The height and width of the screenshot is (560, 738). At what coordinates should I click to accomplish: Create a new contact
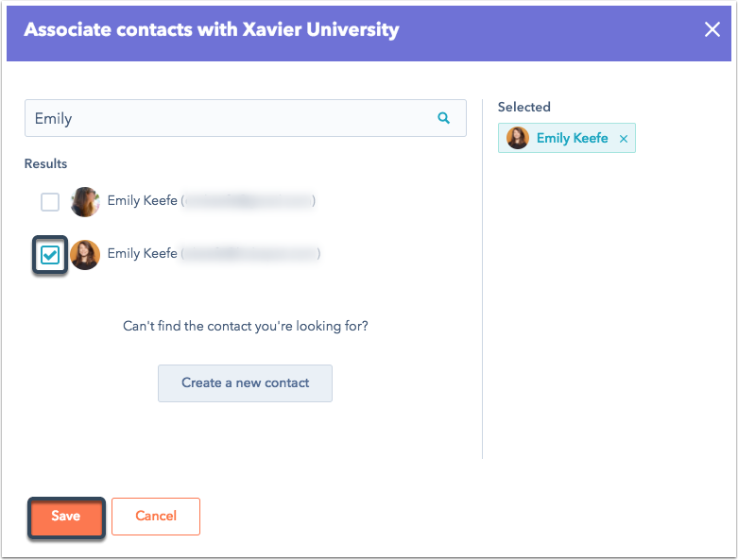click(x=246, y=383)
